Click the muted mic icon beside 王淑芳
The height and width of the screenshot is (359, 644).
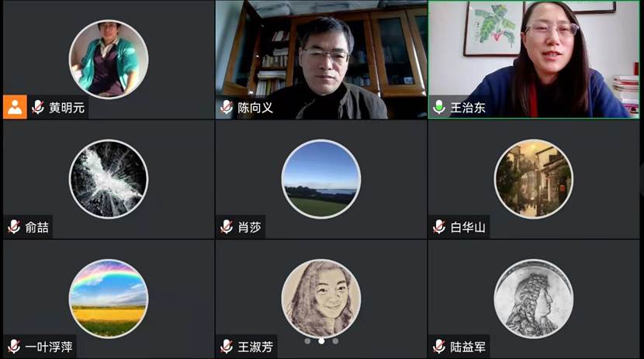227,347
